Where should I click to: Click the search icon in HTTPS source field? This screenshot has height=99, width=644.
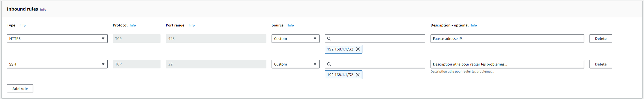point(329,39)
